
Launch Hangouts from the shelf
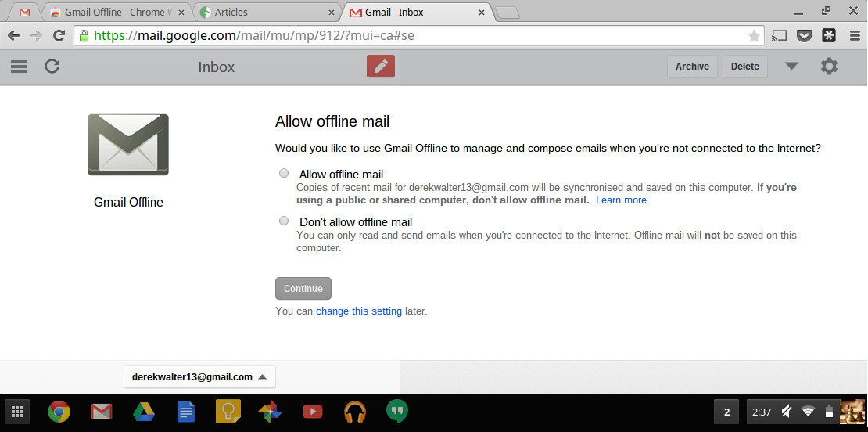[397, 411]
